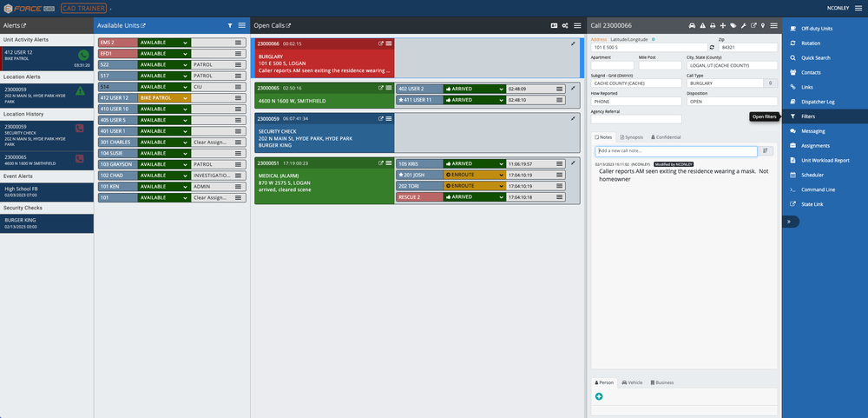Print call using printer icon in Call header
The width and height of the screenshot is (868, 418).
coord(713,25)
